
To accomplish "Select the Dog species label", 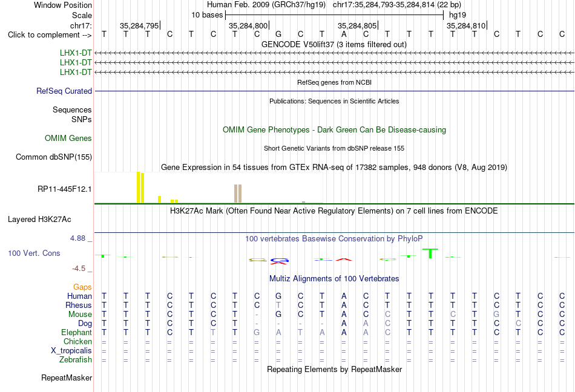I will (x=85, y=324).
